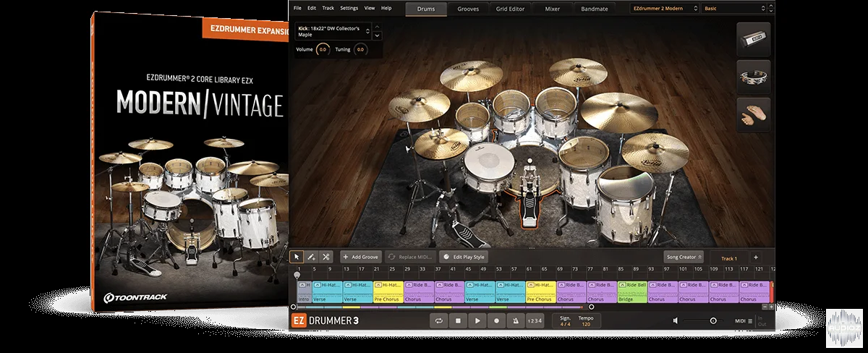Open the View menu

coord(370,8)
